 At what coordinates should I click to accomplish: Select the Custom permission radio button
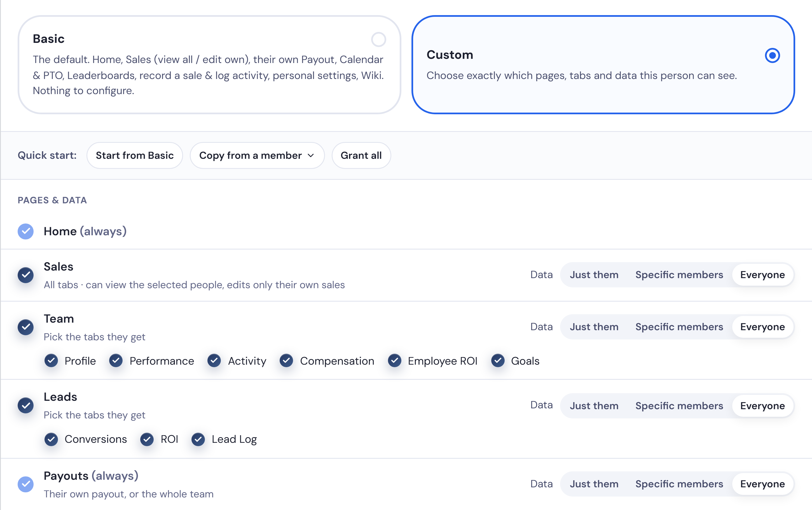tap(772, 55)
